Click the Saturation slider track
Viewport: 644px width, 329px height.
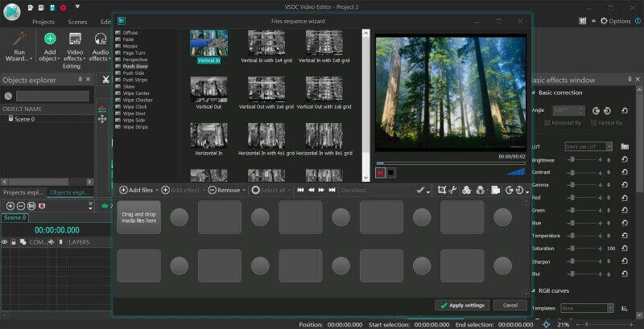585,249
